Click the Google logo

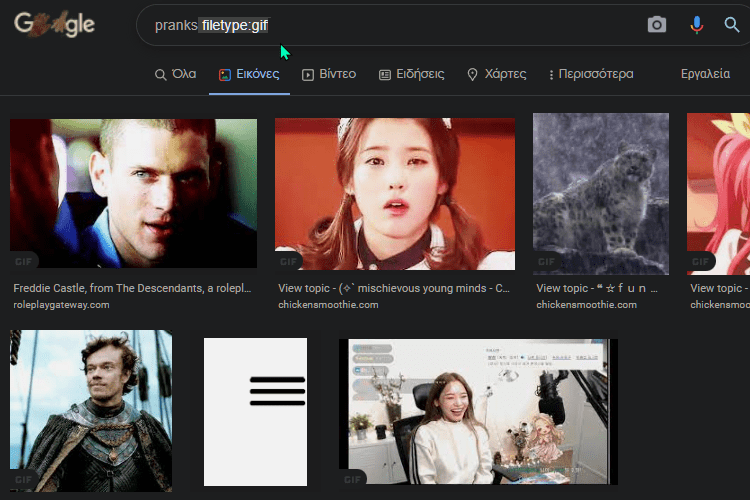pyautogui.click(x=54, y=24)
